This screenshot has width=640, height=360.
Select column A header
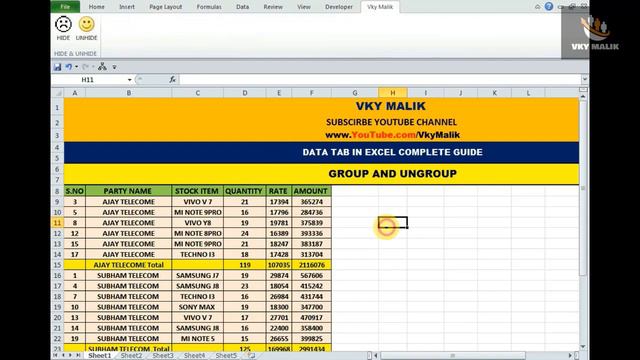click(x=75, y=93)
